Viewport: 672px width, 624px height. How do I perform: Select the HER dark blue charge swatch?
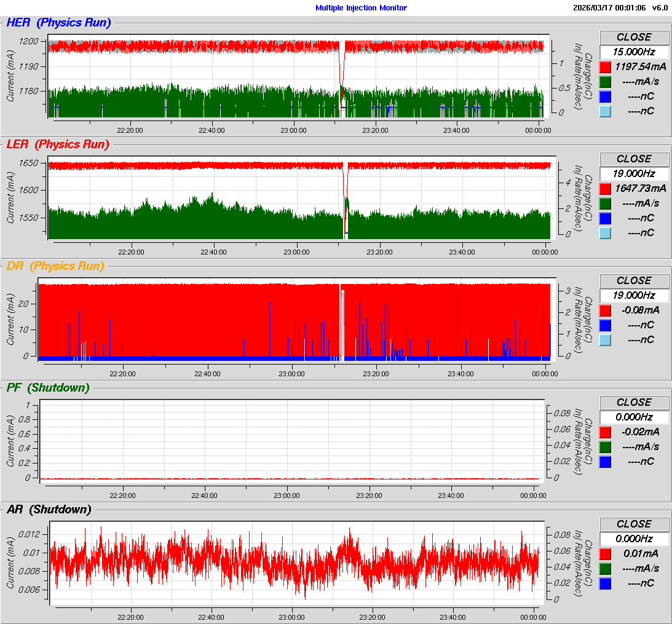click(x=605, y=97)
